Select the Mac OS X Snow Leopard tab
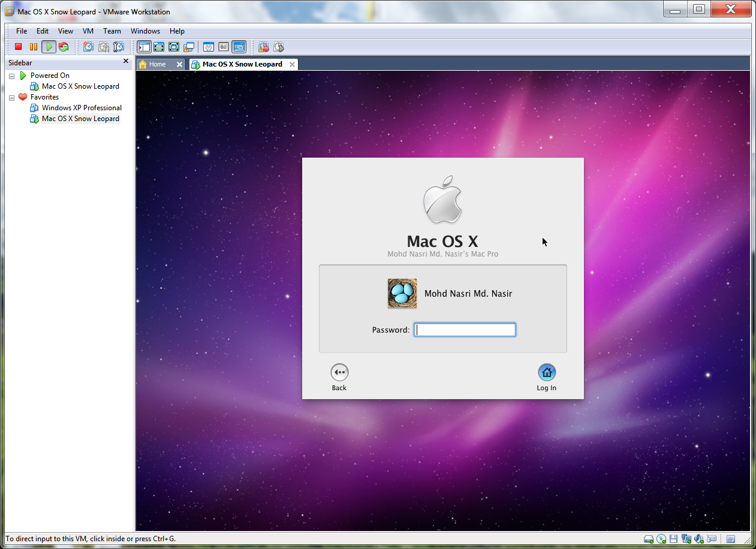756x549 pixels. pyautogui.click(x=242, y=64)
